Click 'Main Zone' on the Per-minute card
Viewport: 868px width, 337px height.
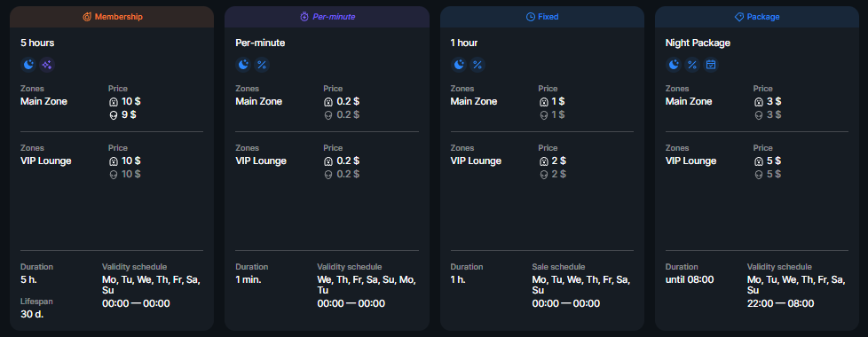pos(258,102)
